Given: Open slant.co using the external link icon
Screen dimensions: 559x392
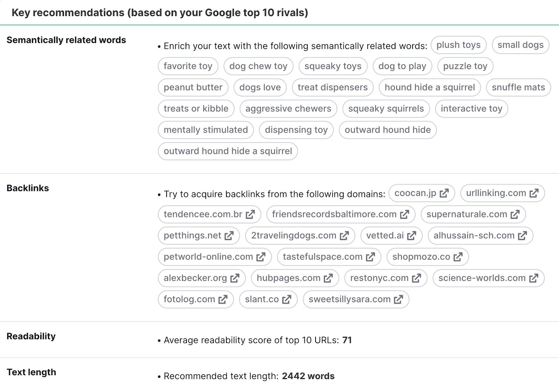Looking at the screenshot, I should point(286,299).
